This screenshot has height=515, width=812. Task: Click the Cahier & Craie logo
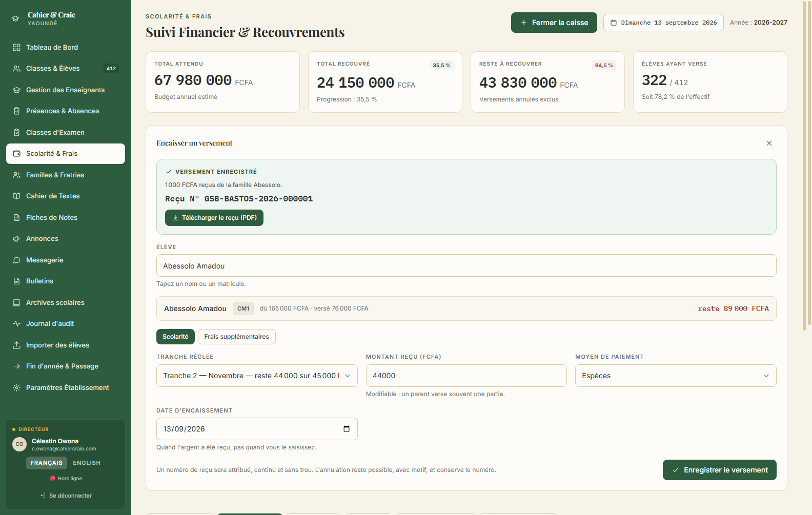click(15, 18)
